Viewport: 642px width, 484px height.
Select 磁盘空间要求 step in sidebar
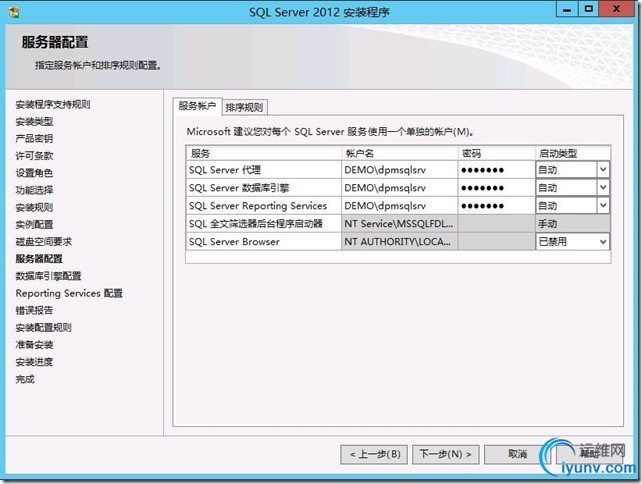tap(44, 242)
